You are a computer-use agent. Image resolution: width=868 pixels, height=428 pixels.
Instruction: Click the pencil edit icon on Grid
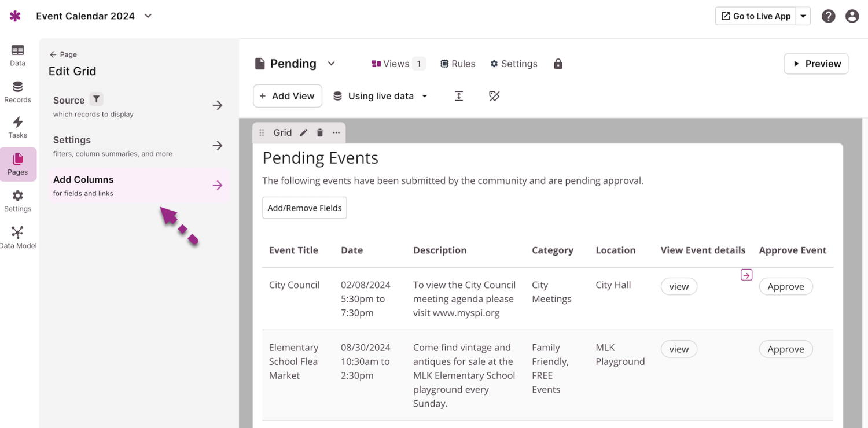tap(303, 133)
